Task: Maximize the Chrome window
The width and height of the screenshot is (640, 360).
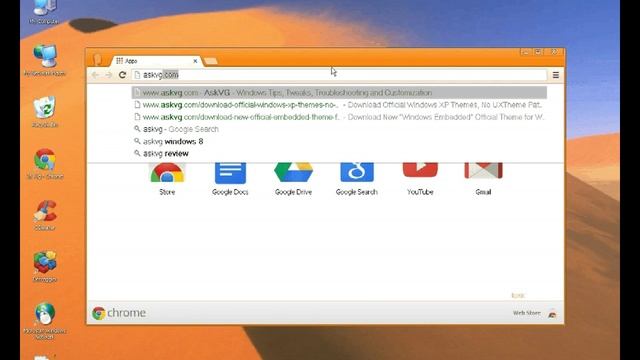Action: [x=538, y=52]
